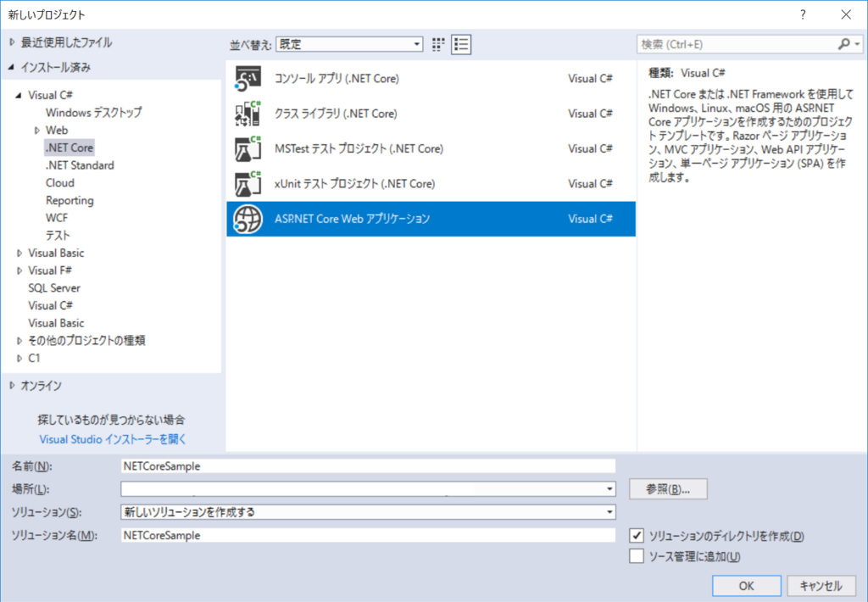Select コンソール アプリ (.NET Core) template text
Screen dimensions: 868x602
(337, 79)
